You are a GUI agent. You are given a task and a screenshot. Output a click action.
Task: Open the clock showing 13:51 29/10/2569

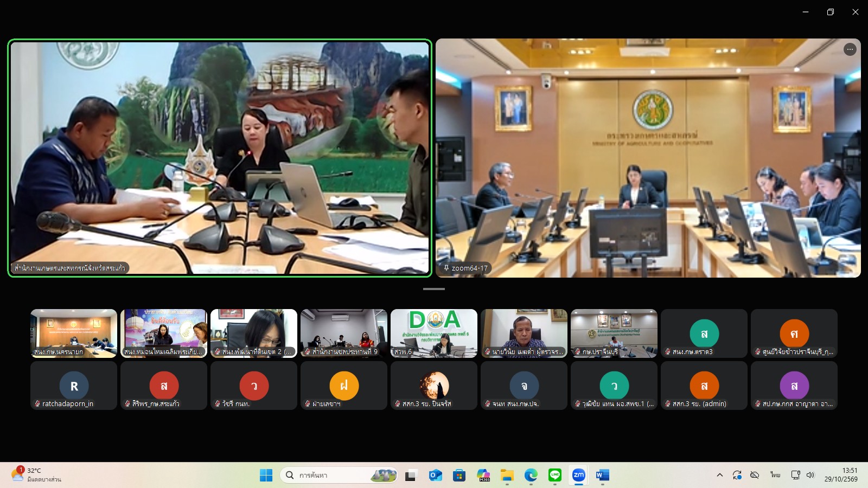tap(841, 475)
